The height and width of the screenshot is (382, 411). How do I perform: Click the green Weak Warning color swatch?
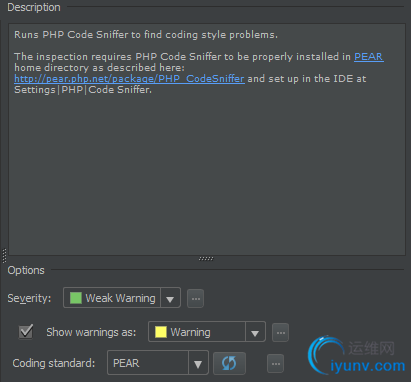coord(76,298)
